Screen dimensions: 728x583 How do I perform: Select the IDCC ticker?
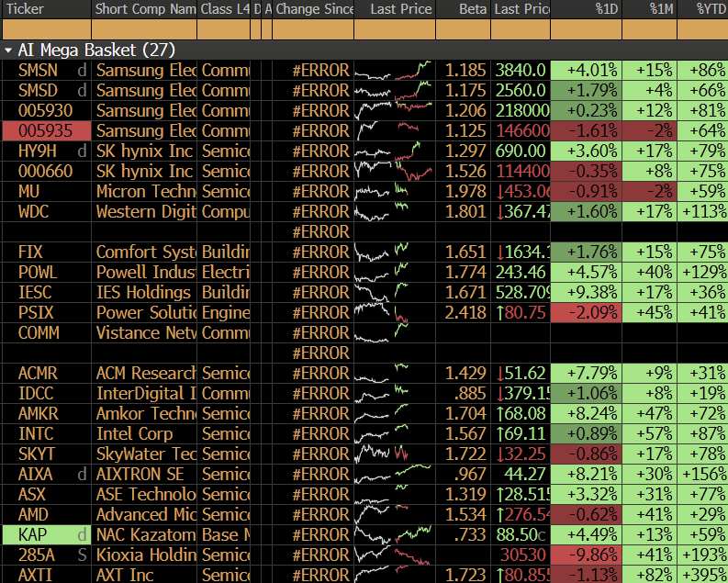pos(36,394)
